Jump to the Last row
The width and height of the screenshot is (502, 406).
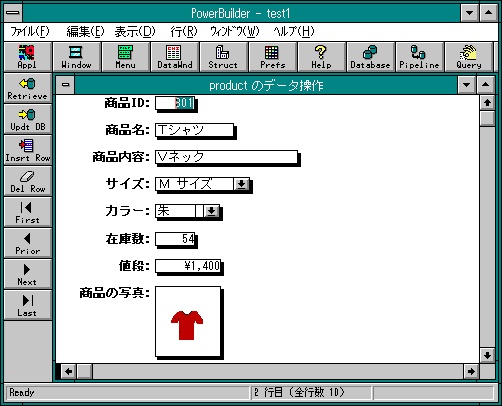pos(28,305)
